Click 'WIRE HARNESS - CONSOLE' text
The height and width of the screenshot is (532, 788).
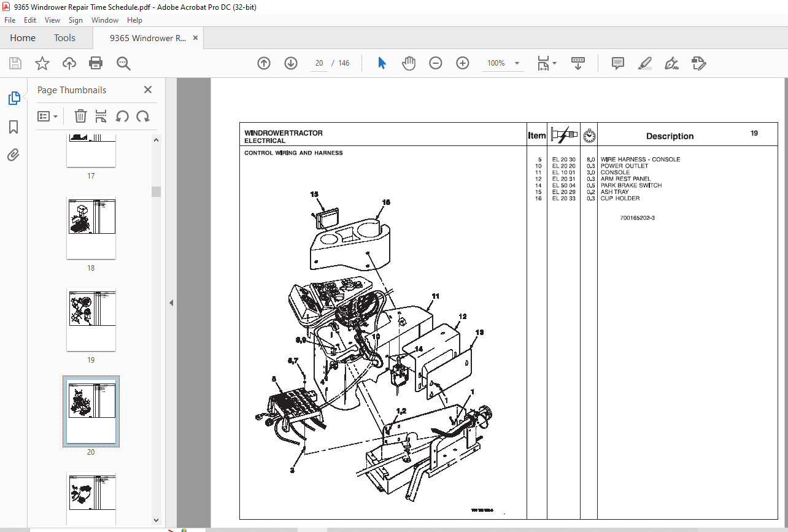coord(640,160)
